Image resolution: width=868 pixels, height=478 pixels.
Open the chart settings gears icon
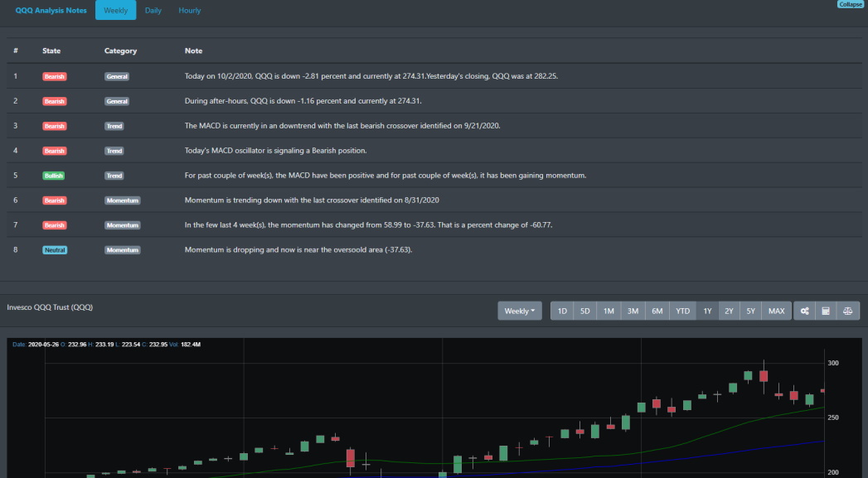click(804, 311)
